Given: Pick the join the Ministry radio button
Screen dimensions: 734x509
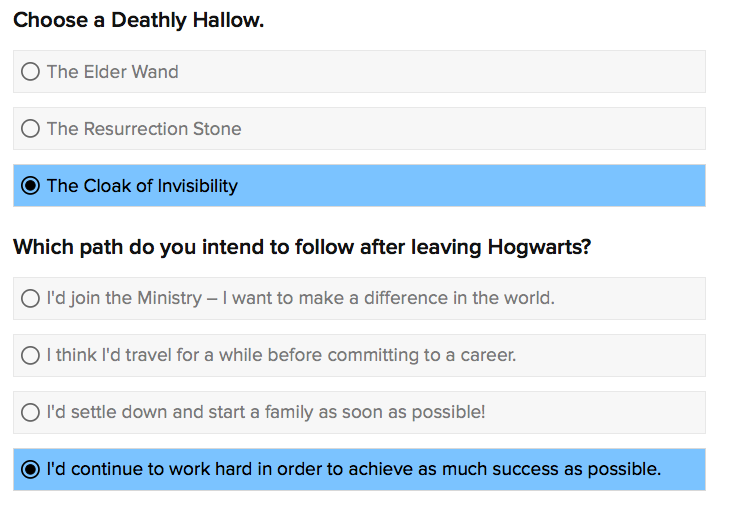Looking at the screenshot, I should [x=31, y=298].
